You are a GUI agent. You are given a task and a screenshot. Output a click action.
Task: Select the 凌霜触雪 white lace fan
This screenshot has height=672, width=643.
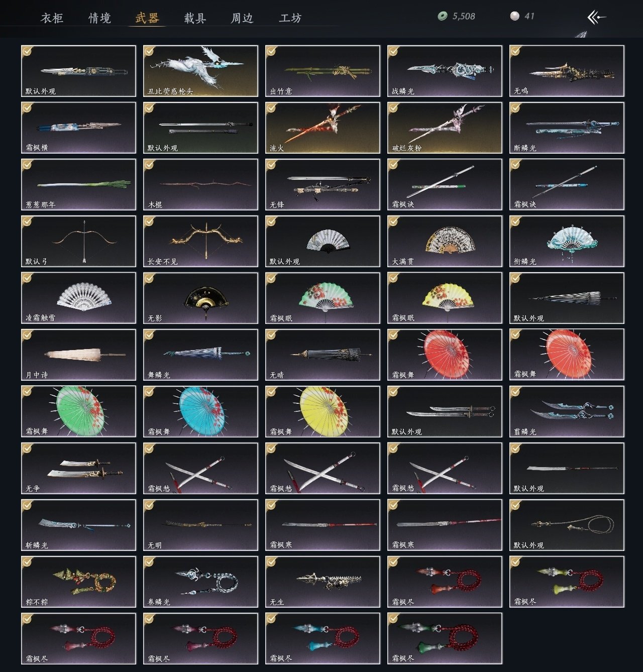78,298
